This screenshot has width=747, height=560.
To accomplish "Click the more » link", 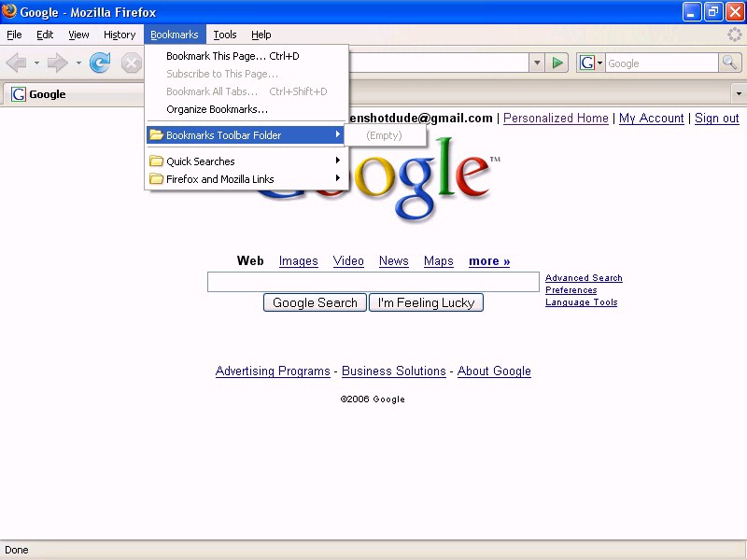I will coord(489,261).
